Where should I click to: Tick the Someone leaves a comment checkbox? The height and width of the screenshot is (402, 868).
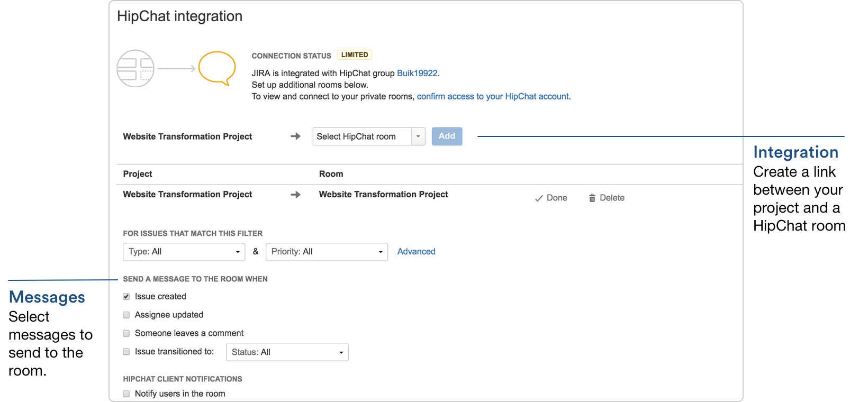[x=126, y=333]
